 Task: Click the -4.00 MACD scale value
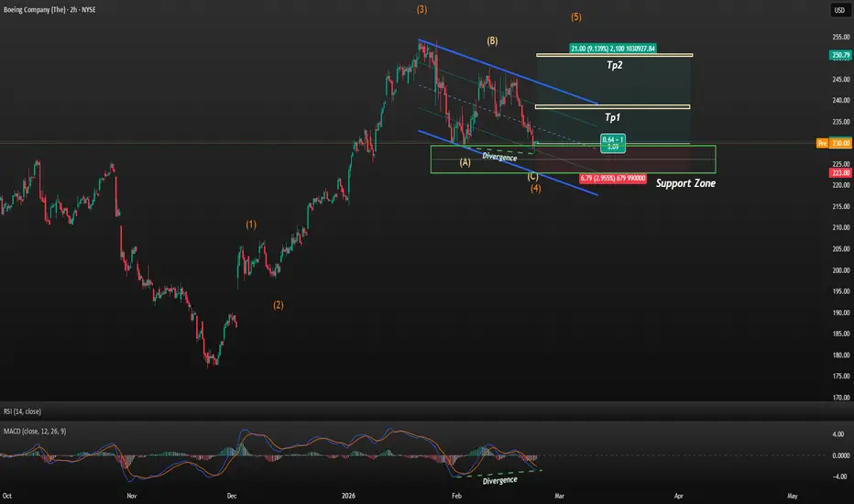[839, 477]
